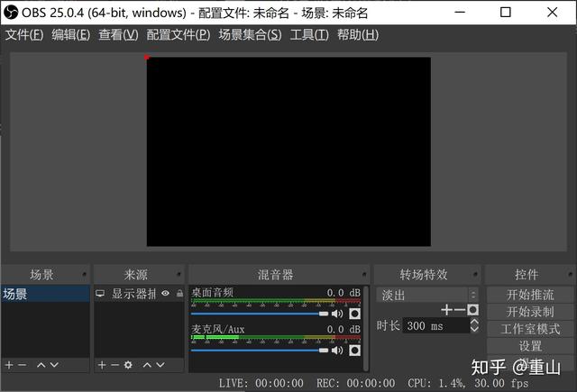Remove the transition with the minus icon

pos(460,310)
